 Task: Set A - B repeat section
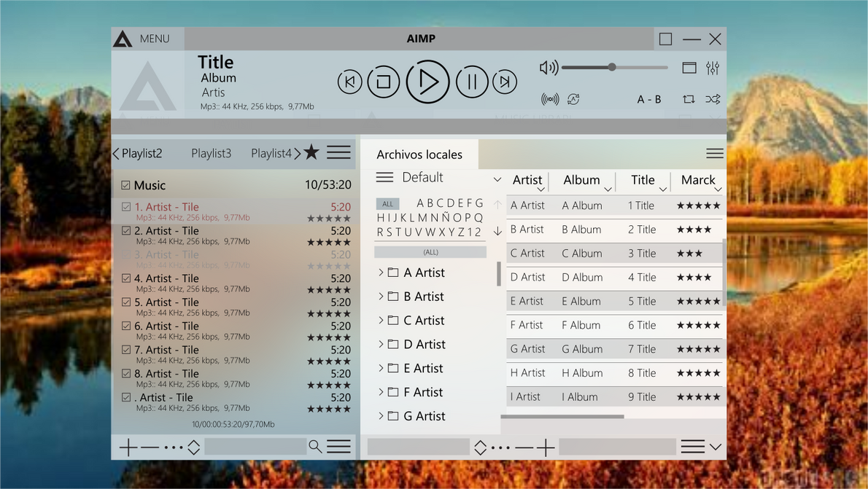(x=648, y=99)
